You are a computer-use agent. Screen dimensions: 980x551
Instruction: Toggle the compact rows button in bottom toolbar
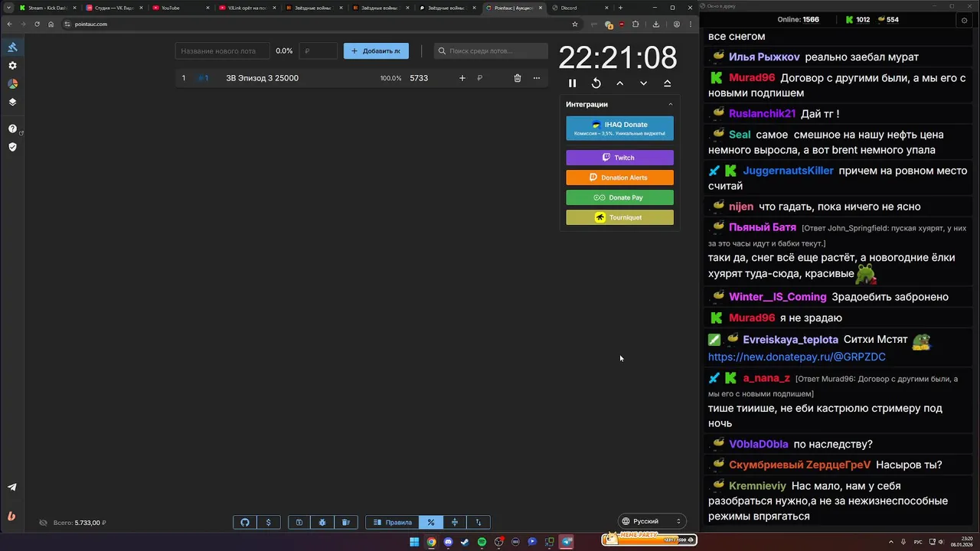coord(455,523)
